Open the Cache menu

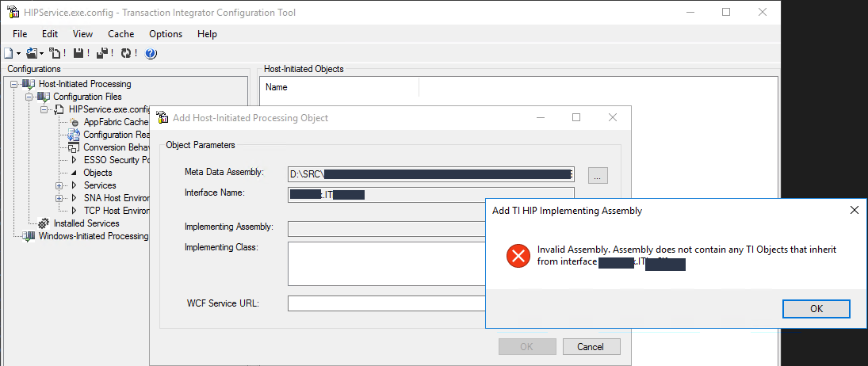tap(120, 34)
